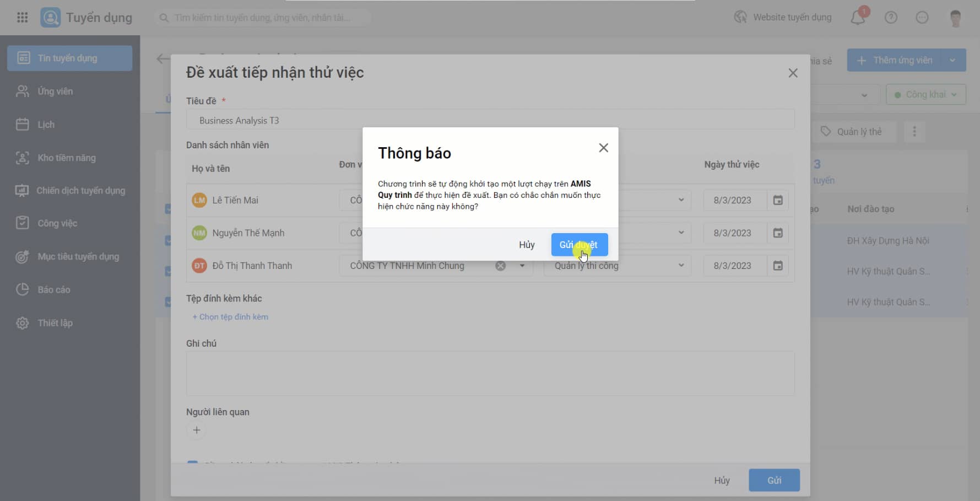Click the Tuyển dụng app logo

51,18
